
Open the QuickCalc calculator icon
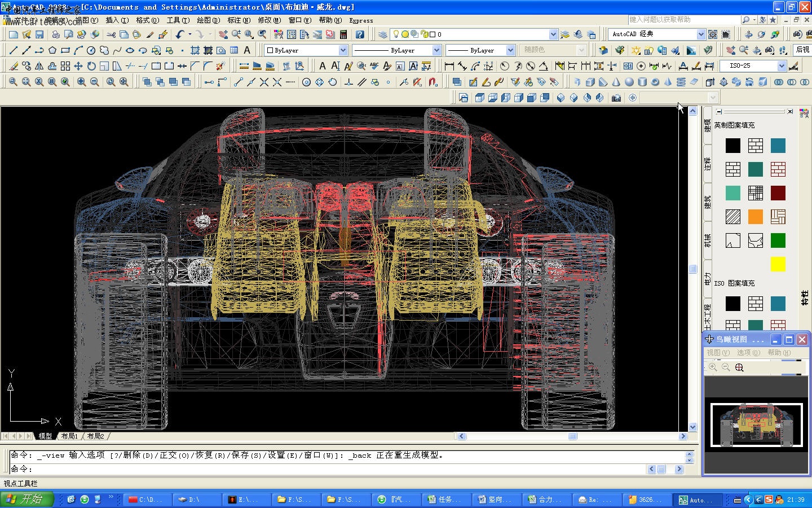[343, 34]
